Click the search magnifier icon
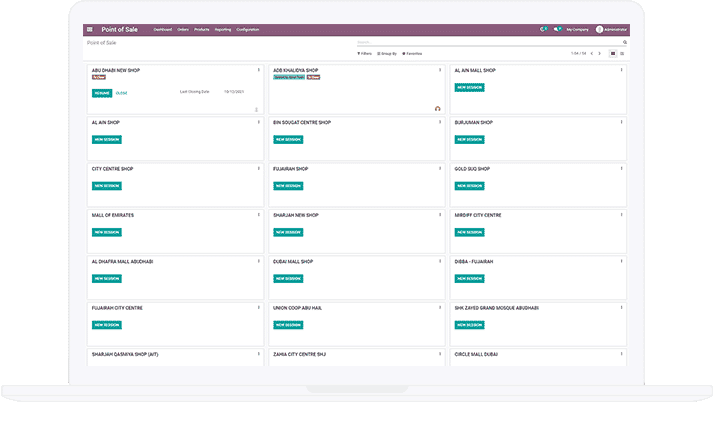The height and width of the screenshot is (430, 715). point(625,43)
